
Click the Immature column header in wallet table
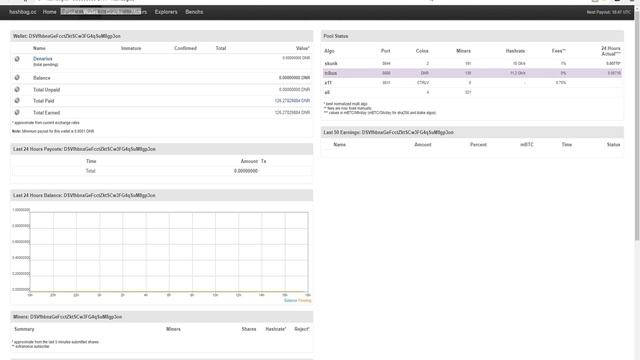(x=131, y=48)
